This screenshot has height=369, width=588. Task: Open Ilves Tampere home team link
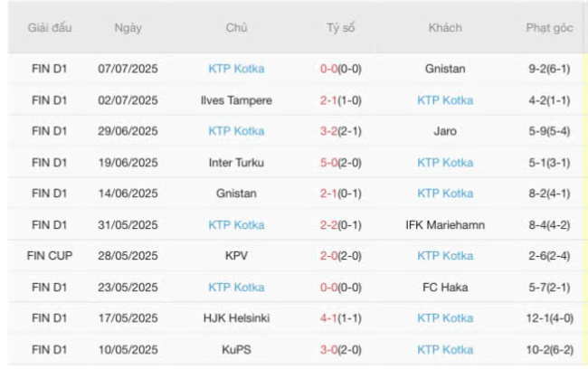(x=236, y=100)
